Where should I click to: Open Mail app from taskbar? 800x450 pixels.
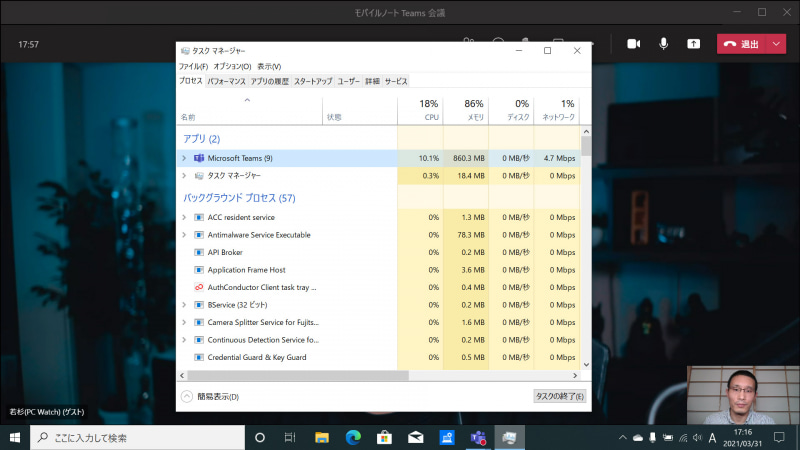(x=415, y=438)
